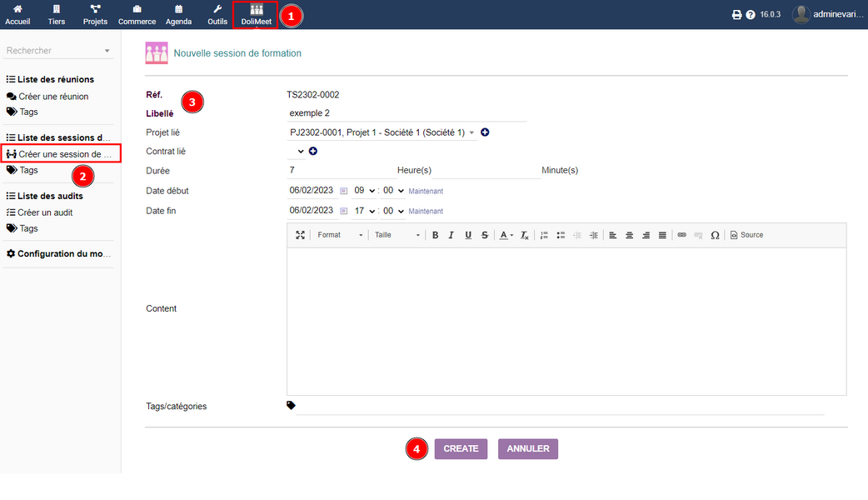Click the CREATE button
Screen dimensions: 868x500
coord(461,448)
